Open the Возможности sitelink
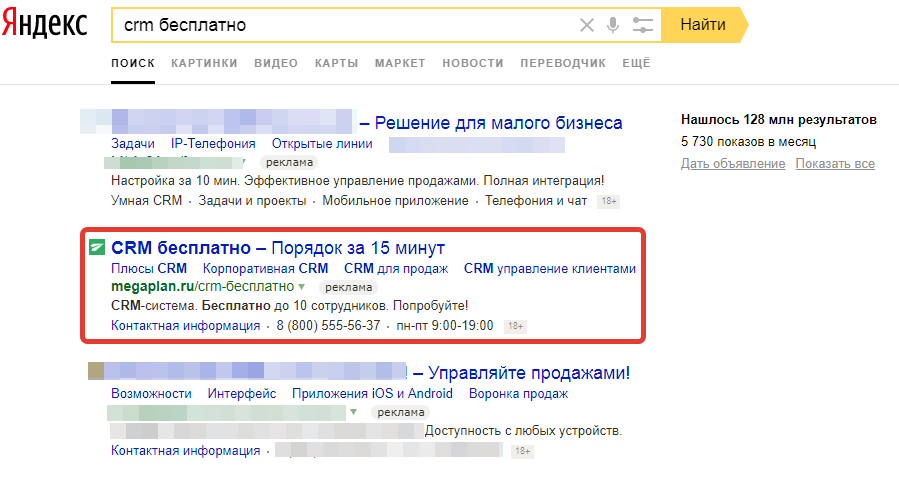Viewport: 899px width, 480px height. (151, 394)
